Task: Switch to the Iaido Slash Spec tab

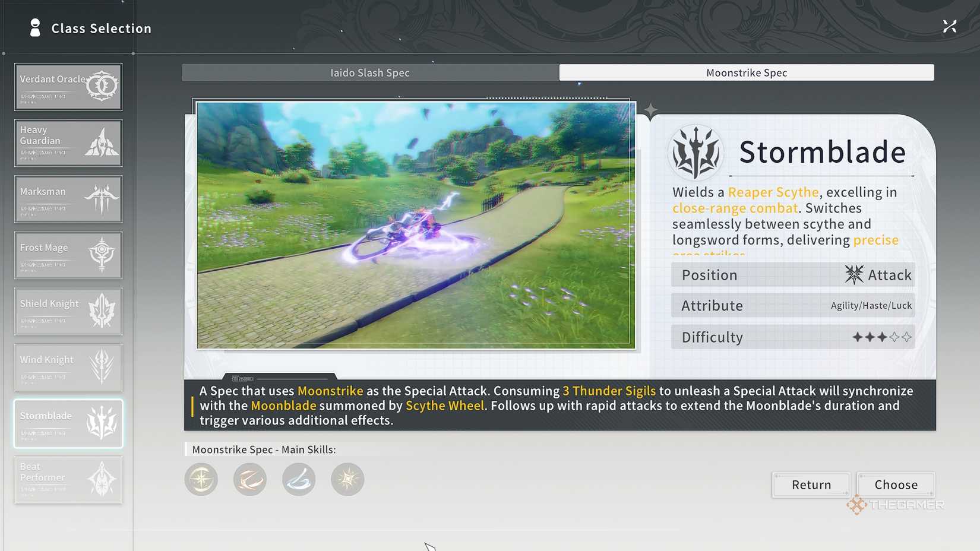Action: [370, 72]
